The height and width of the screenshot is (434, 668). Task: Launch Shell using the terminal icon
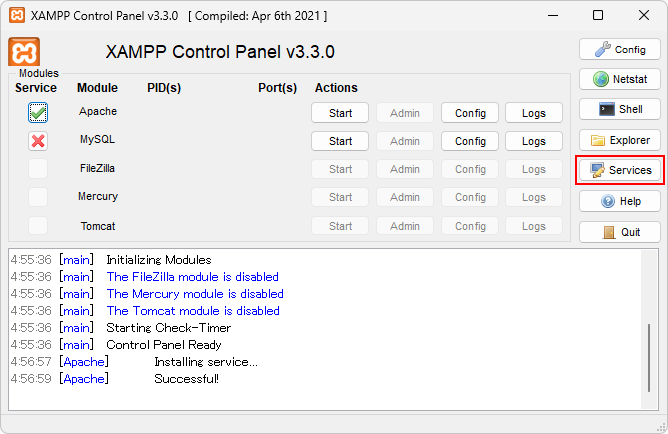pos(619,109)
